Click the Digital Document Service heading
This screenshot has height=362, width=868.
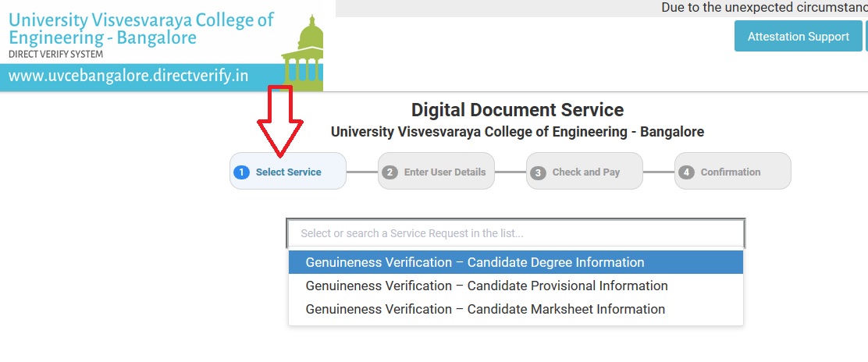click(518, 110)
